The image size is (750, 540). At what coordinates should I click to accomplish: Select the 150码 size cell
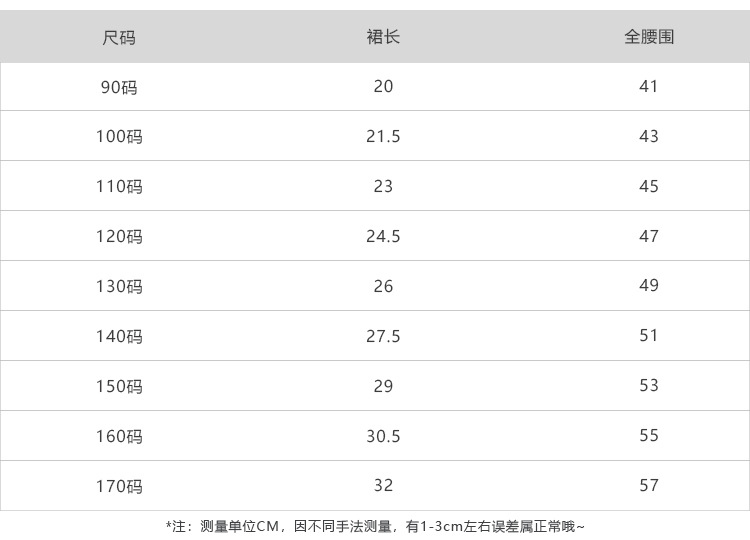pos(119,387)
